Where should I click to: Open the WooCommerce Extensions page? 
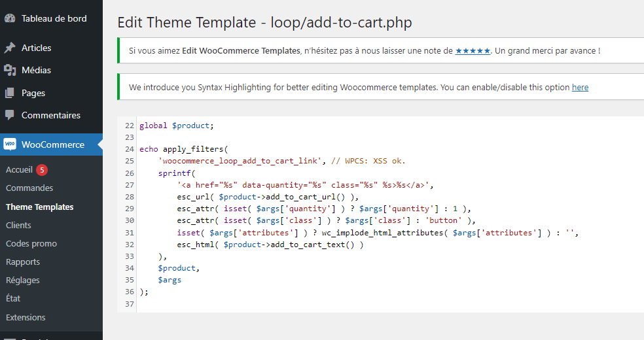point(26,317)
